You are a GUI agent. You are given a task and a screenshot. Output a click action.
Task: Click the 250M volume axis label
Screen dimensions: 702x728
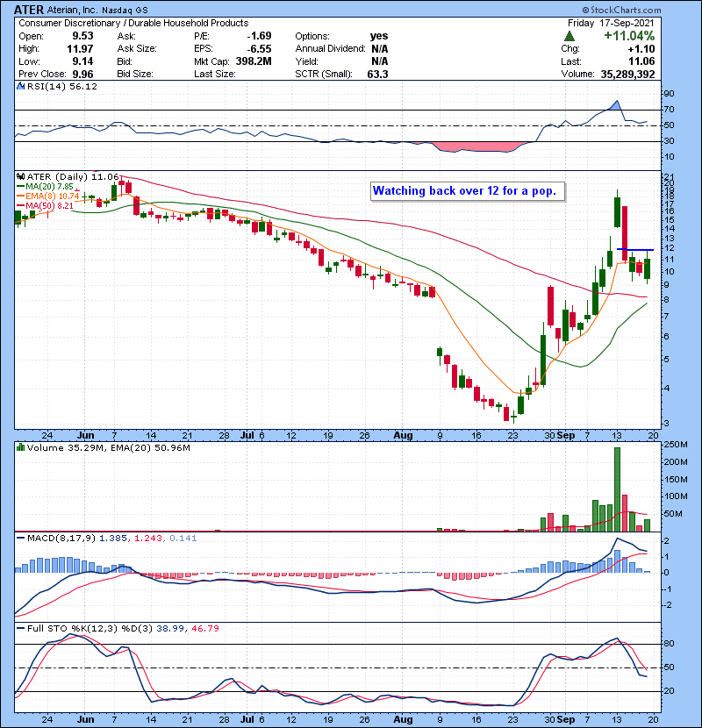(676, 445)
